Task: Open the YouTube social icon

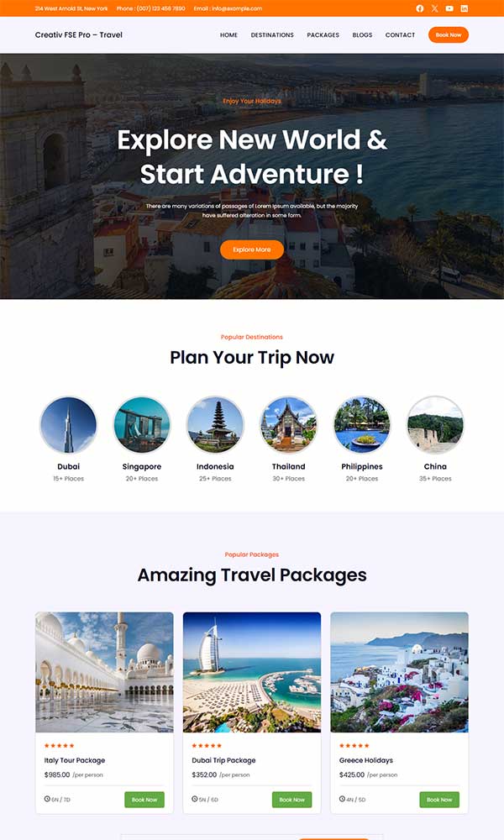Action: [449, 8]
